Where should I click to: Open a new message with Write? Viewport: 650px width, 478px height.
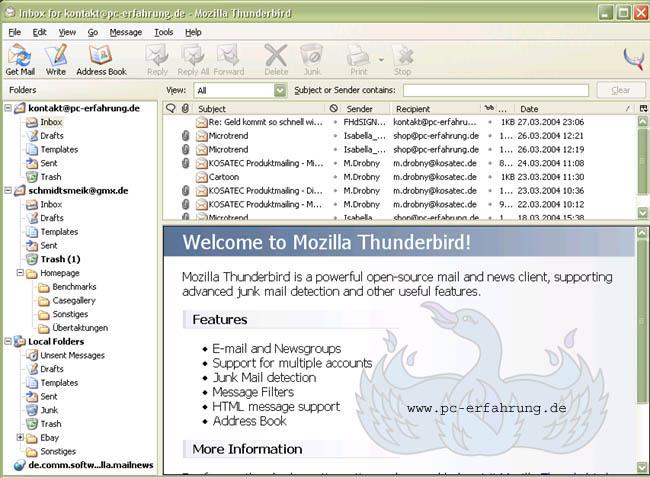(x=56, y=61)
